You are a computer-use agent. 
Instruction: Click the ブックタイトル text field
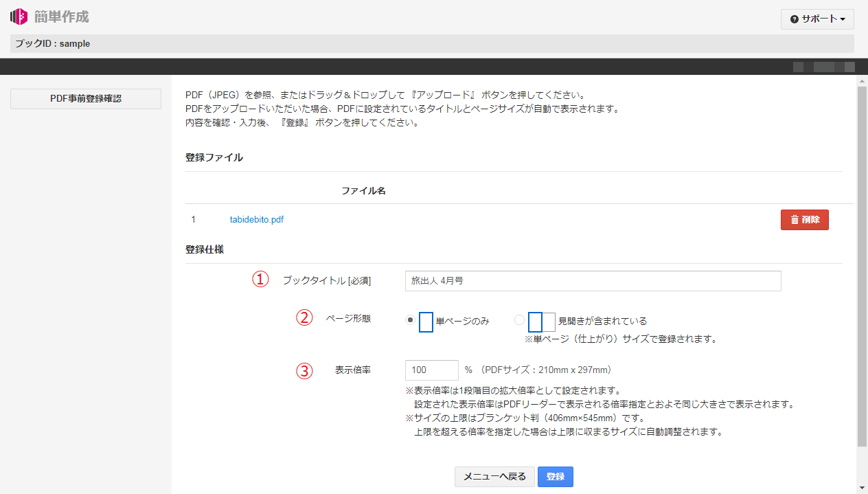click(593, 281)
